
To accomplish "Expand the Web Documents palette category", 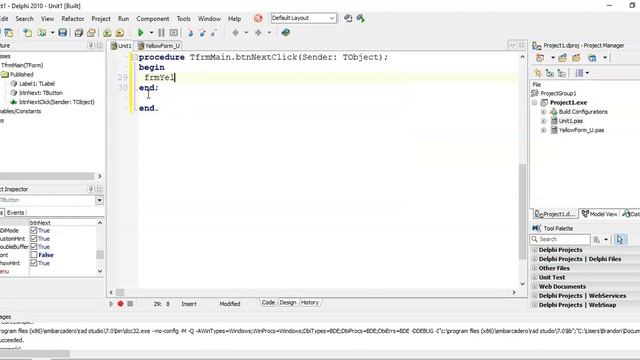I will pyautogui.click(x=534, y=287).
